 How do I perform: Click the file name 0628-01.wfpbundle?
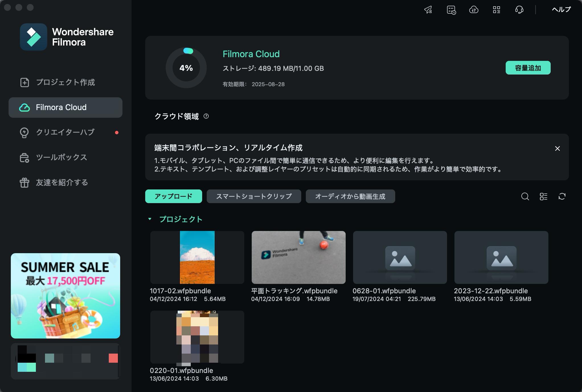[384, 291]
